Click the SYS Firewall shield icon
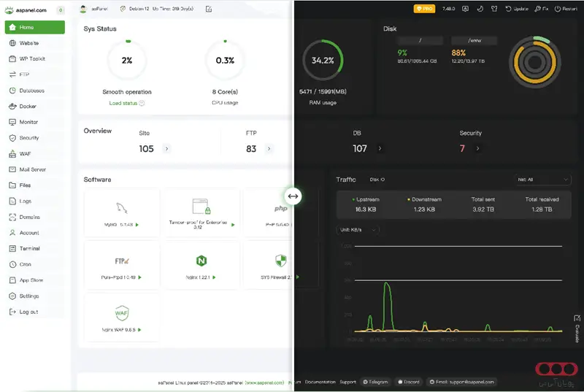This screenshot has width=584, height=392. (x=281, y=261)
